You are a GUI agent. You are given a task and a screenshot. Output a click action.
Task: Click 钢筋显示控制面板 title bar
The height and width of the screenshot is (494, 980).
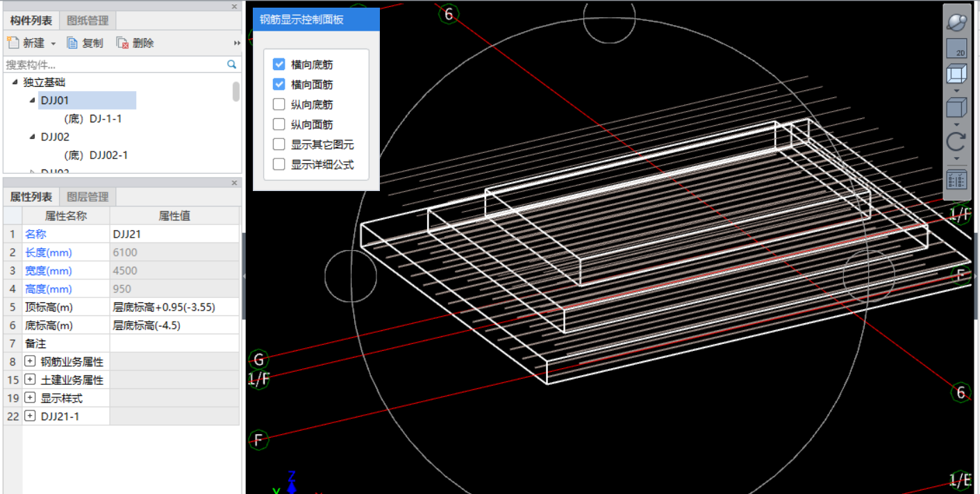tap(316, 19)
